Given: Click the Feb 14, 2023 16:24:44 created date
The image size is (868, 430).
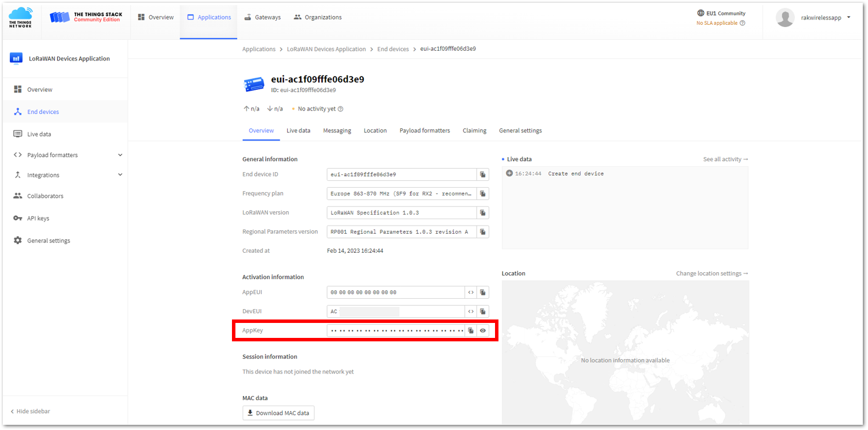Looking at the screenshot, I should [355, 251].
